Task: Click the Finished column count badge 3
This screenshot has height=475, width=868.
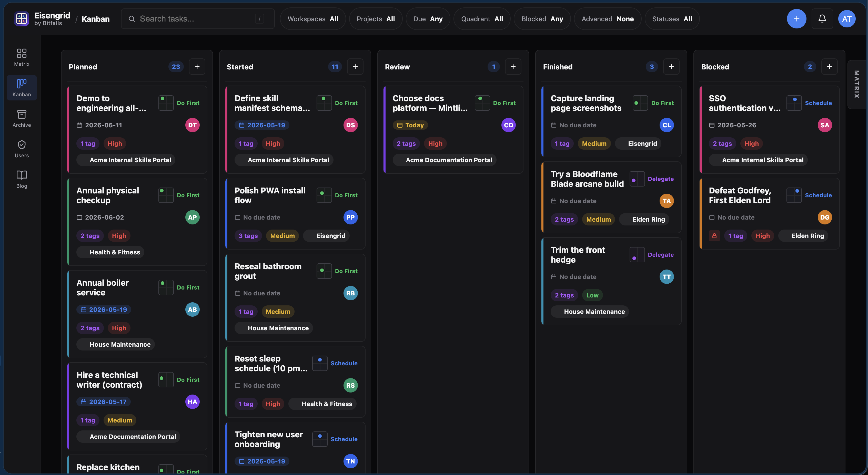Action: [652, 67]
